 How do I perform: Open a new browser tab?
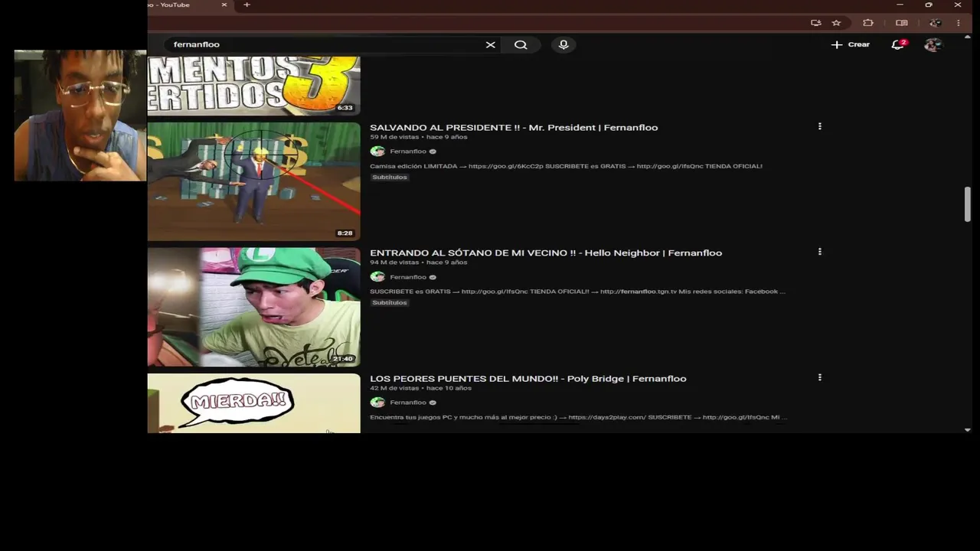pos(247,5)
